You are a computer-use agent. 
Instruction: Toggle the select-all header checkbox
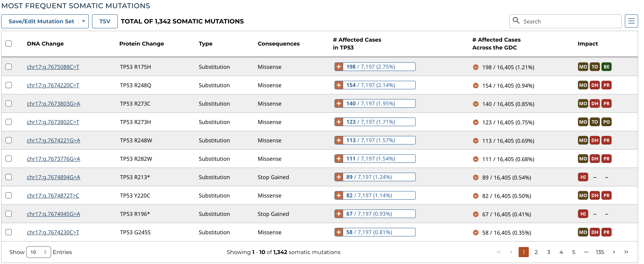[9, 44]
